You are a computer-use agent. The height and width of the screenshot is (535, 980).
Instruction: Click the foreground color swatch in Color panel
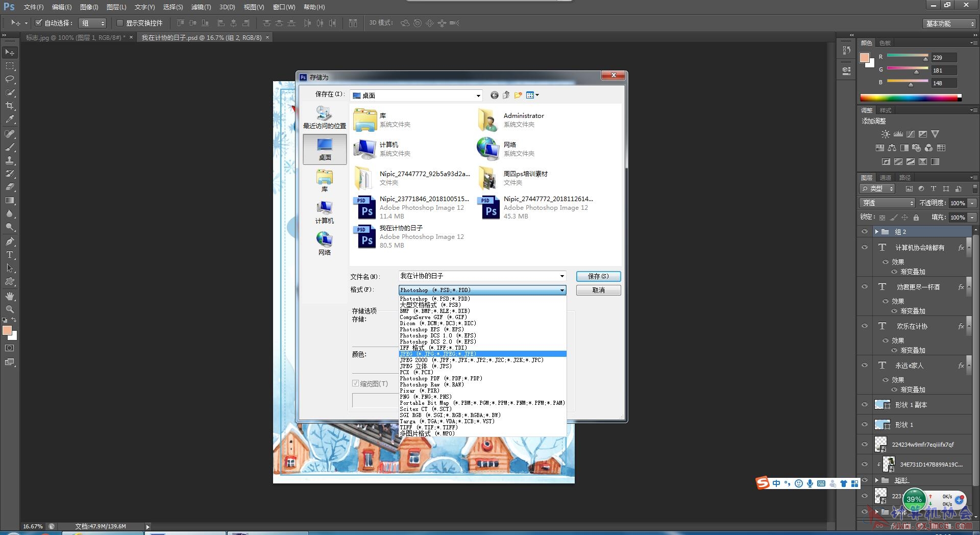pyautogui.click(x=864, y=58)
